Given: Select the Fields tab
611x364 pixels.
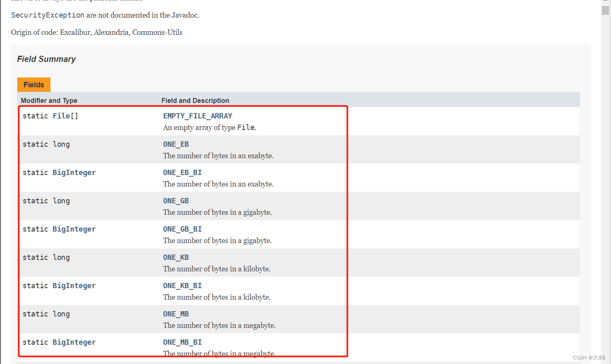Looking at the screenshot, I should tap(34, 85).
